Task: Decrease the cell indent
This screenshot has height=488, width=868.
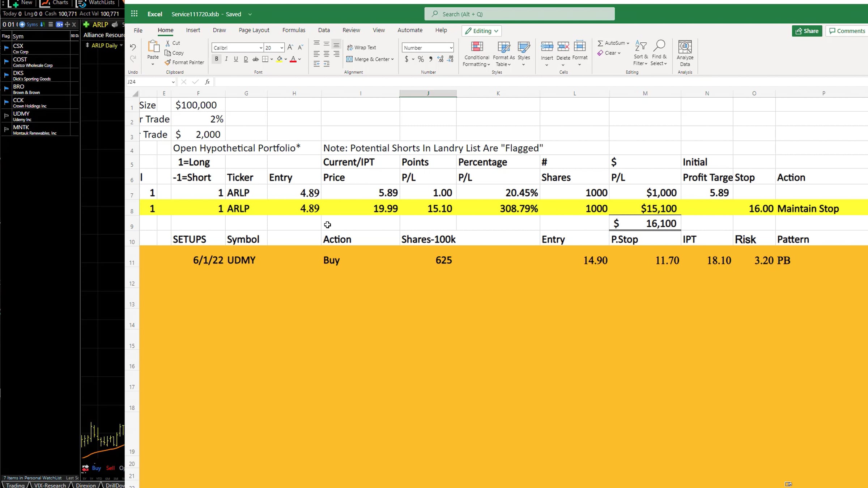Action: (x=316, y=64)
